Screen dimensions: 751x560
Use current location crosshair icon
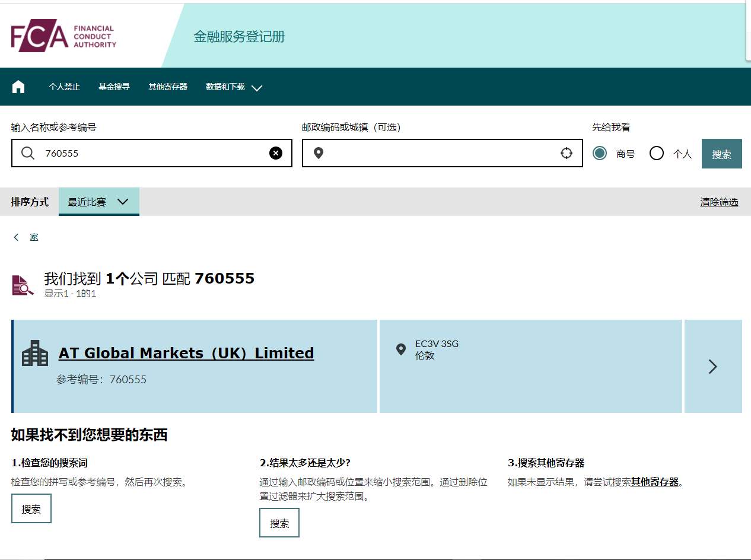point(567,153)
